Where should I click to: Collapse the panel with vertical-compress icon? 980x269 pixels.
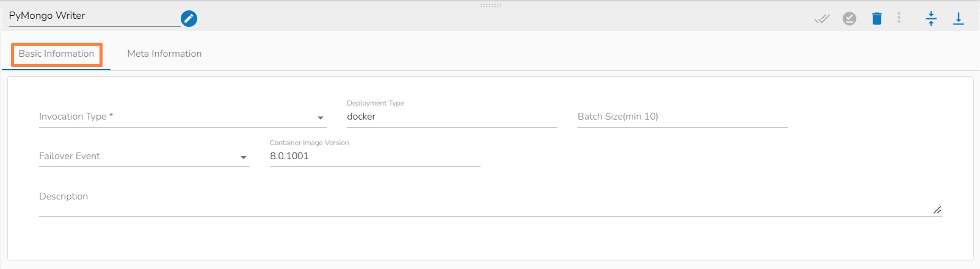(x=931, y=19)
